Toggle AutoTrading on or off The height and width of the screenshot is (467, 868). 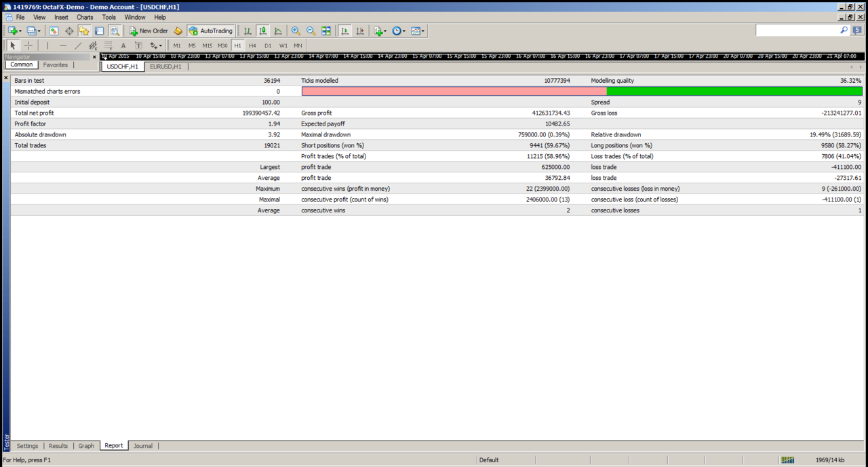pyautogui.click(x=211, y=31)
